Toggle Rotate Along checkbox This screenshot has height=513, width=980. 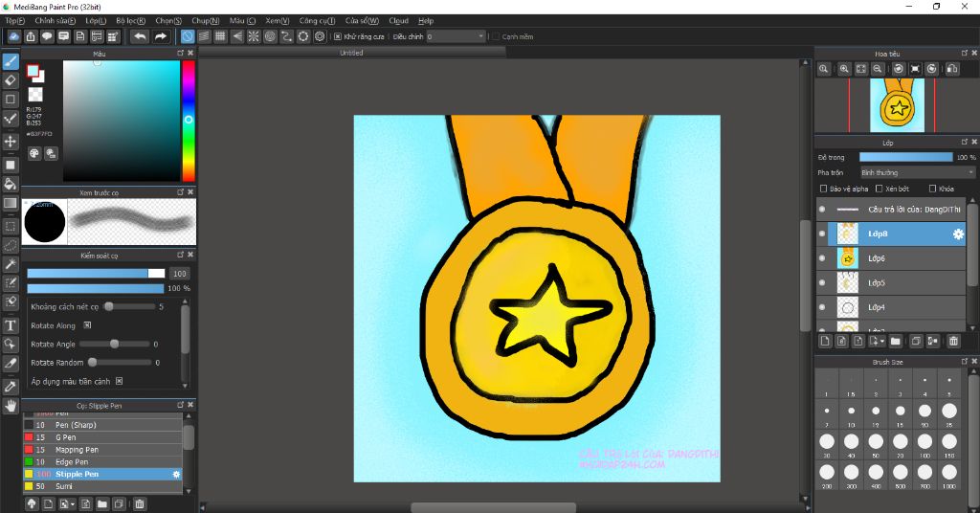click(87, 324)
